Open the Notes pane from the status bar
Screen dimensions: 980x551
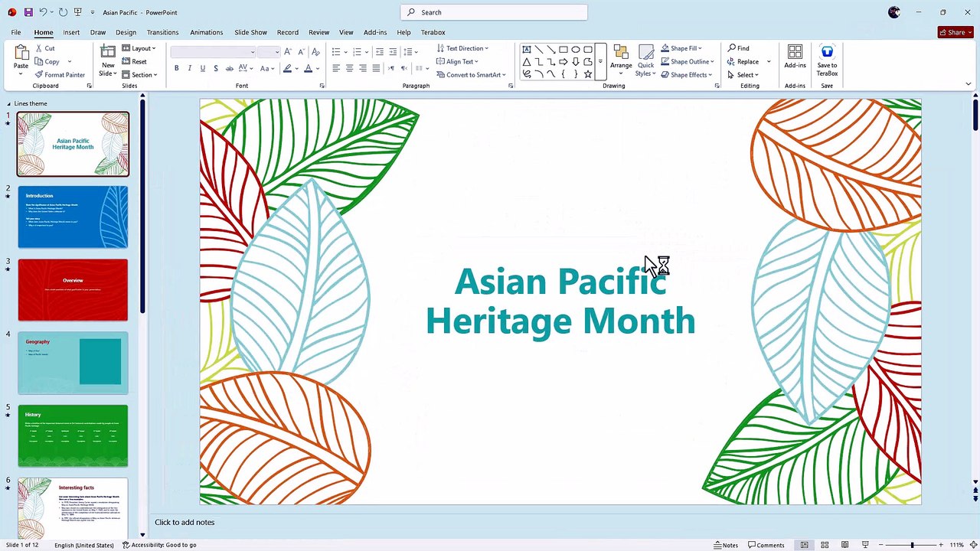tap(727, 545)
